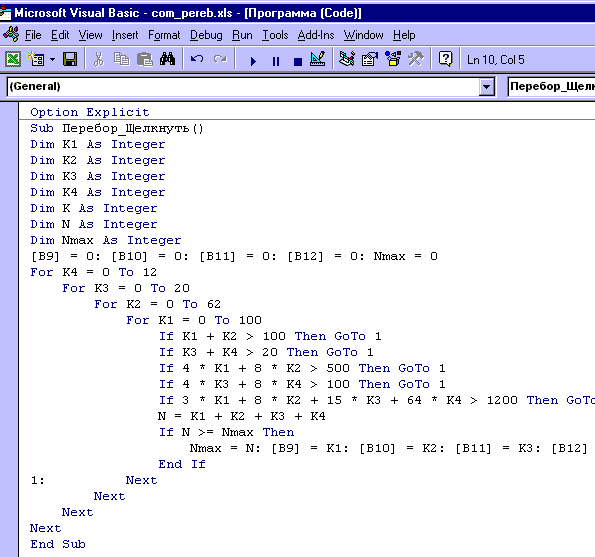The height and width of the screenshot is (557, 595).
Task: Click line For K2 = 0 To 62
Action: point(157,304)
